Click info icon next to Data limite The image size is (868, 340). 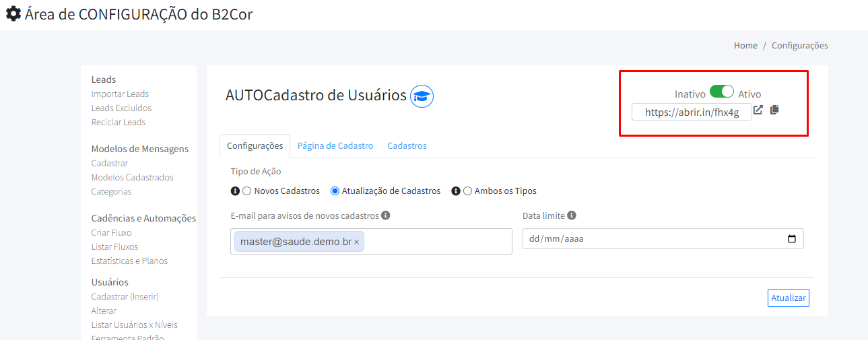click(x=572, y=215)
